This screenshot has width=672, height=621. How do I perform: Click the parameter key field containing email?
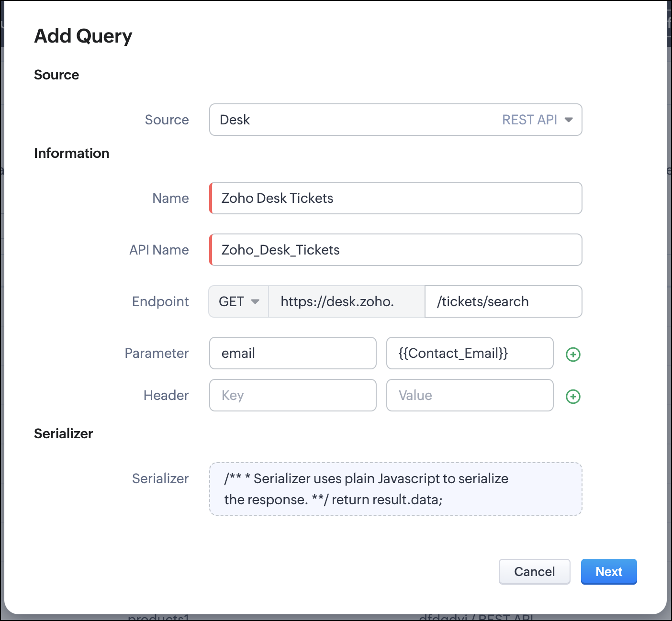click(x=293, y=353)
